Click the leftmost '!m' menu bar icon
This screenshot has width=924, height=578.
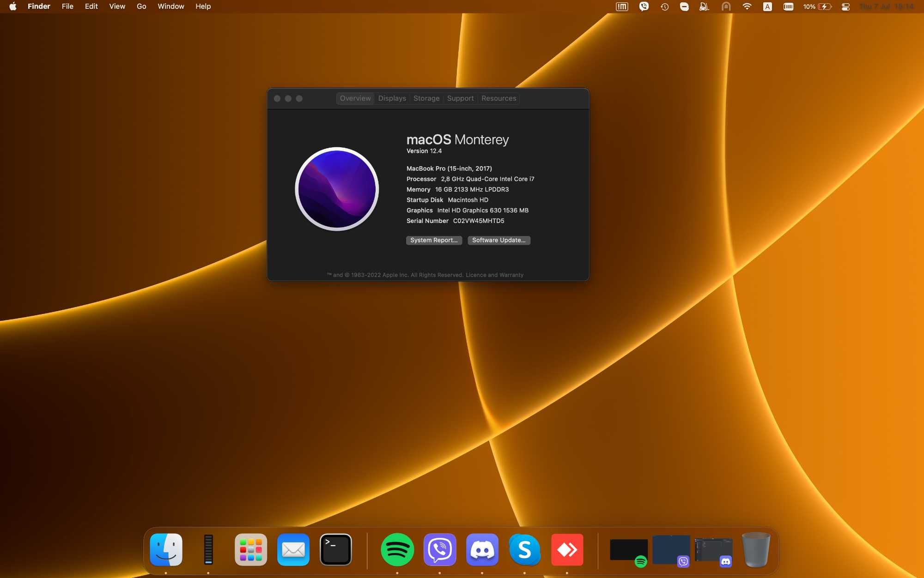tap(622, 6)
